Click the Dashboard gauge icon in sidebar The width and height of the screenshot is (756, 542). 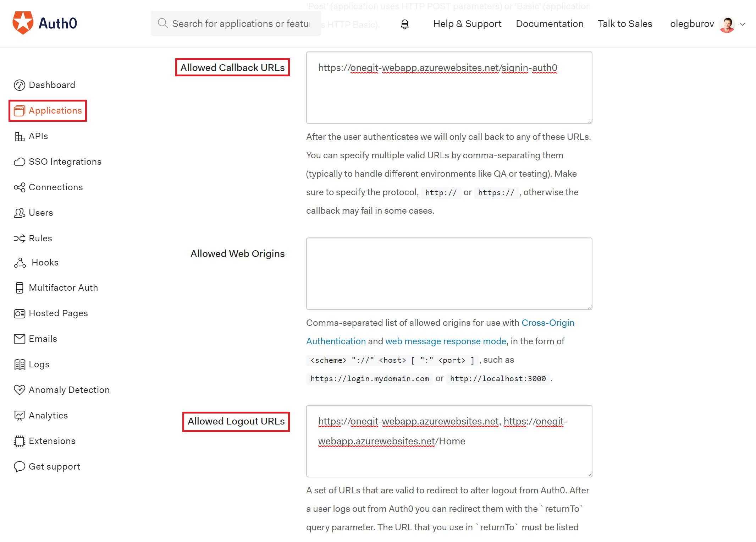coord(19,85)
